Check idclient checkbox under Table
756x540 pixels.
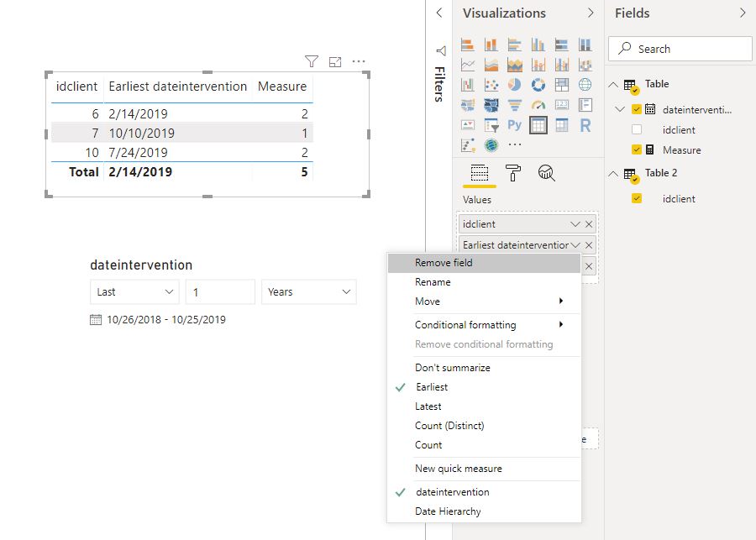[637, 129]
